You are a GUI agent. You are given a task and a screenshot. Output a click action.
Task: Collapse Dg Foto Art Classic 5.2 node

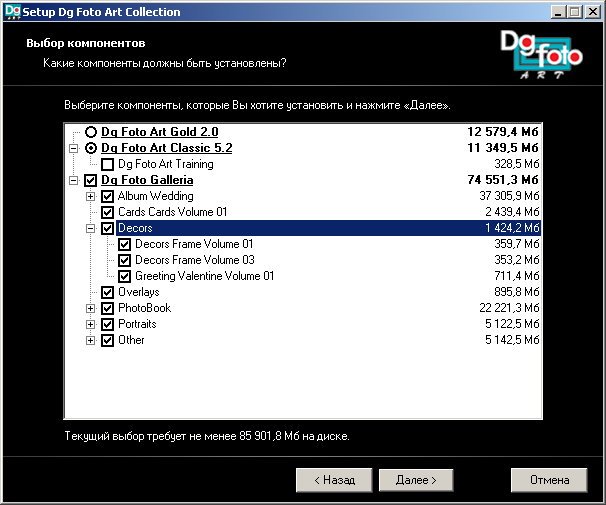tap(73, 148)
